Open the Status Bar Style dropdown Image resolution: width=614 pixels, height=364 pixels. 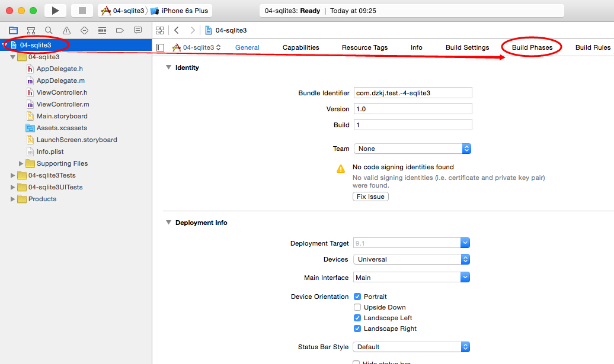[411, 347]
